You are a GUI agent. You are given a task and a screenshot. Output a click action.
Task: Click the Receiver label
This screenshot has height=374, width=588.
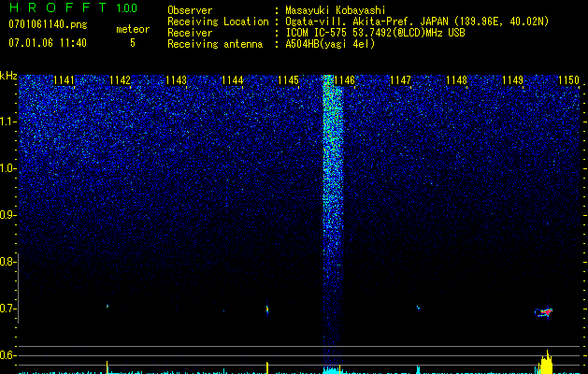pyautogui.click(x=190, y=33)
